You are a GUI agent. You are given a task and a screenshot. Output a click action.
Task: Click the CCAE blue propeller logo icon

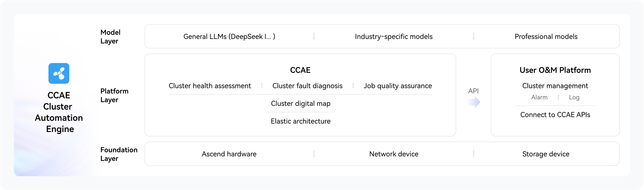click(59, 73)
